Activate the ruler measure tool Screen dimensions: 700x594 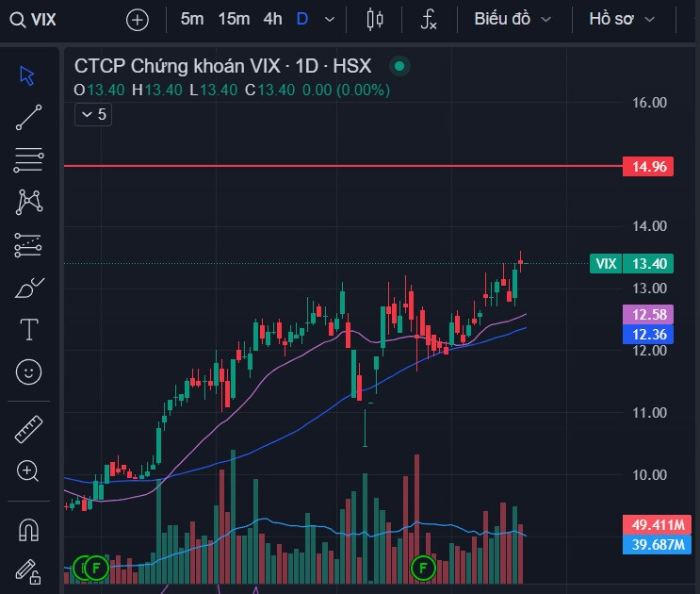click(28, 430)
